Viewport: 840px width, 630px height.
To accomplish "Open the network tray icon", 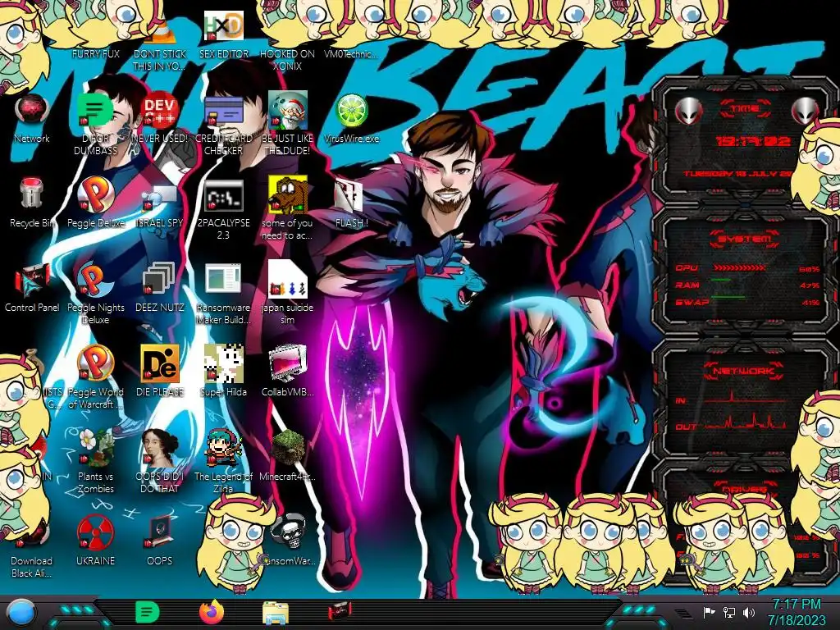I will pos(728,612).
